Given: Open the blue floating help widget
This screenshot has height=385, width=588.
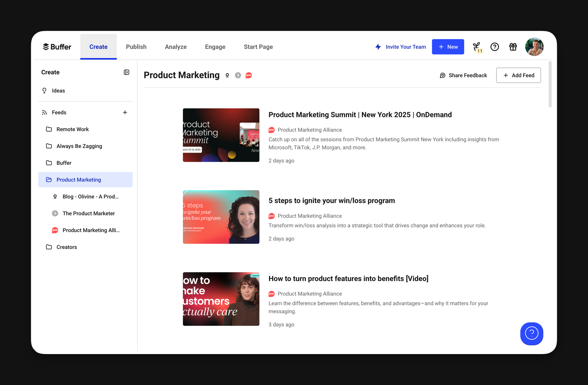Looking at the screenshot, I should (532, 334).
